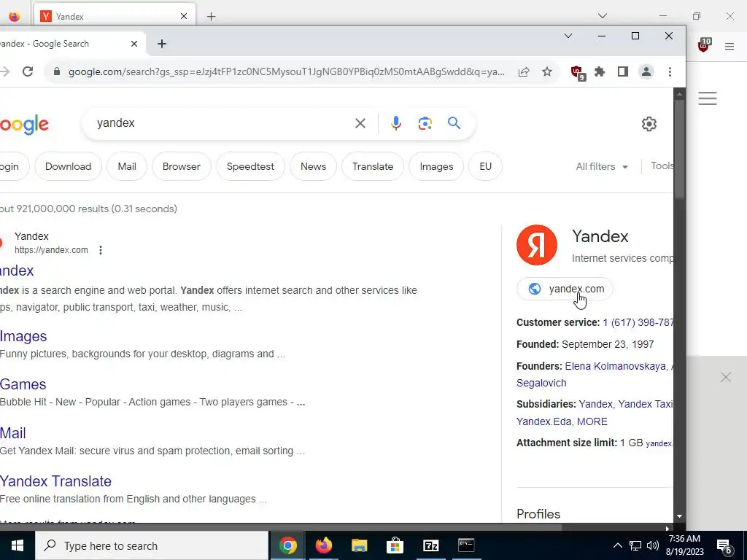Select the Mail filter chip
Image resolution: width=747 pixels, height=560 pixels.
tap(127, 167)
